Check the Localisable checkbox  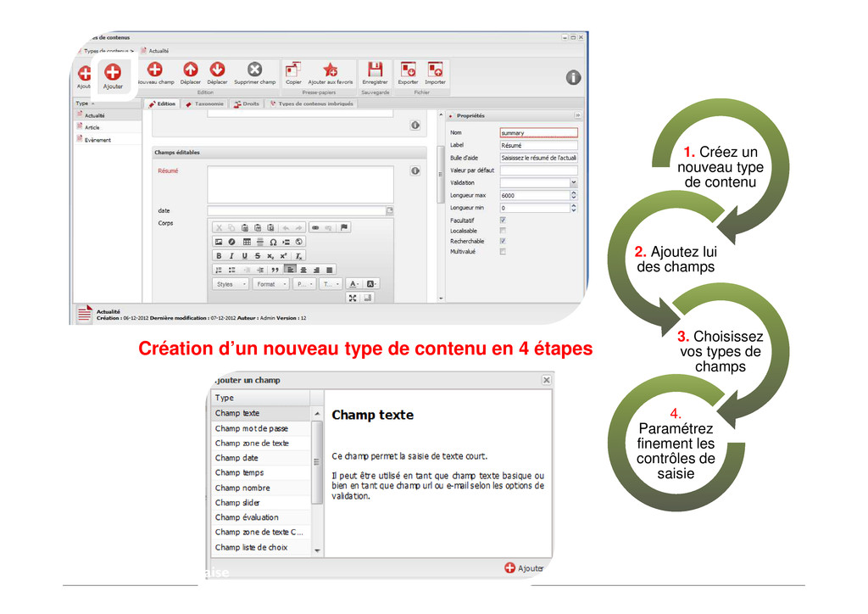pyautogui.click(x=503, y=231)
